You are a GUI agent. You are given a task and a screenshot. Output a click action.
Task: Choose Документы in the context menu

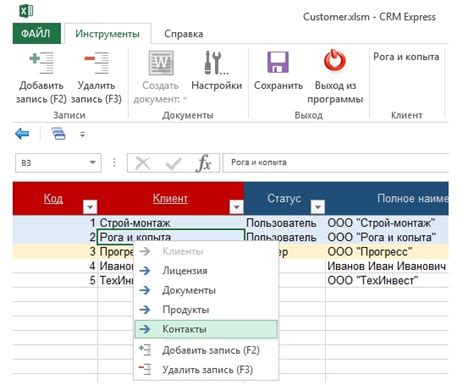tap(206, 290)
